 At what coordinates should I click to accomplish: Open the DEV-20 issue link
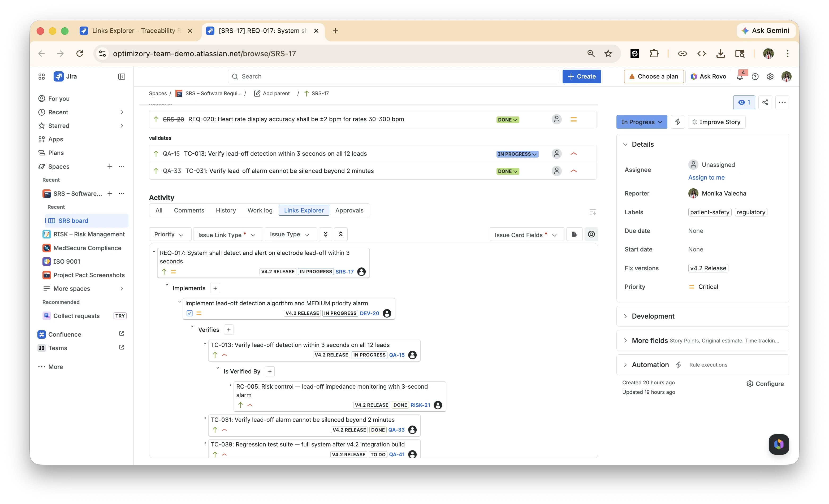tap(369, 313)
